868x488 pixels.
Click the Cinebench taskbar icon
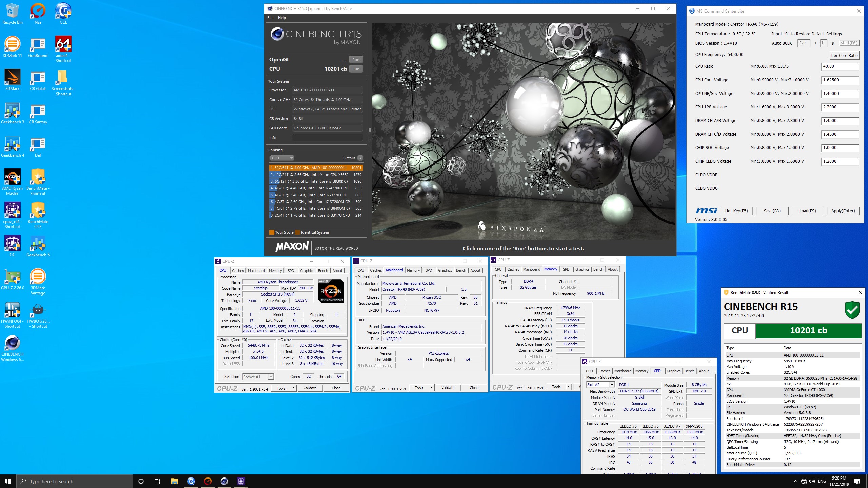click(224, 481)
